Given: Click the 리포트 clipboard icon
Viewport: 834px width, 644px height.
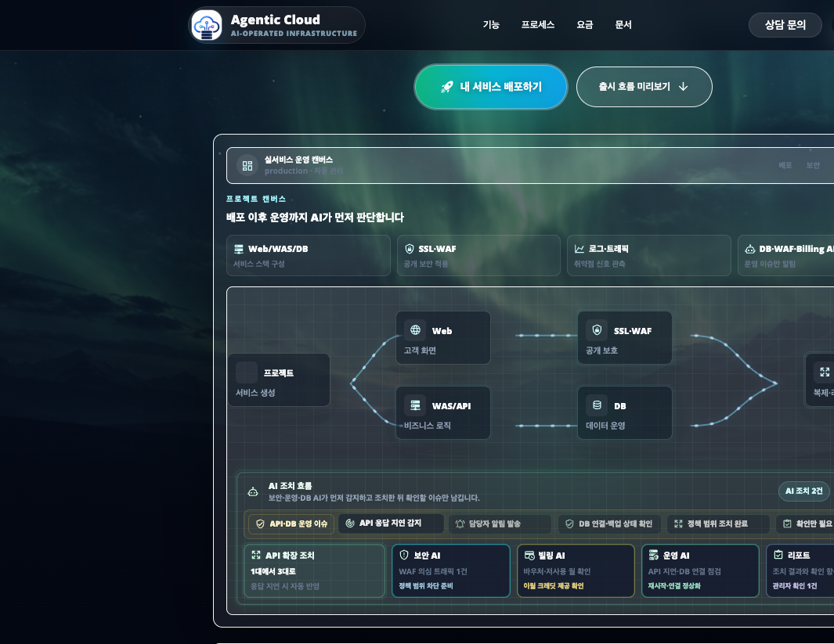Looking at the screenshot, I should [x=778, y=556].
